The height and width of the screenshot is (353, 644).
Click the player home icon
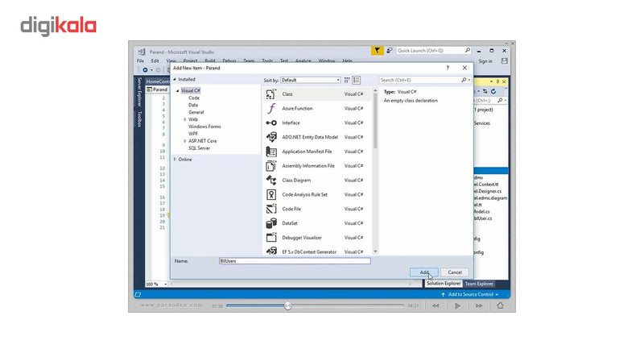500,305
